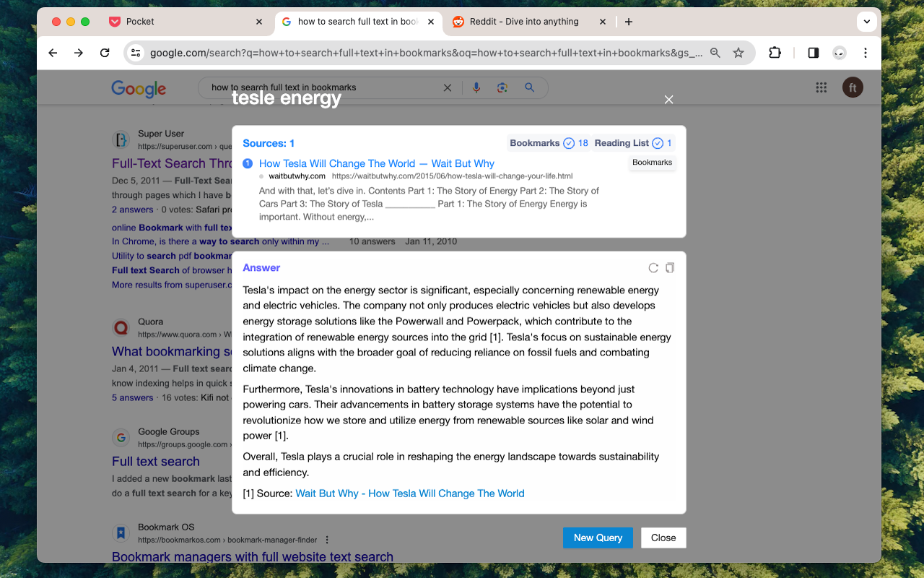Open the Google Groups favicon result

click(x=121, y=438)
